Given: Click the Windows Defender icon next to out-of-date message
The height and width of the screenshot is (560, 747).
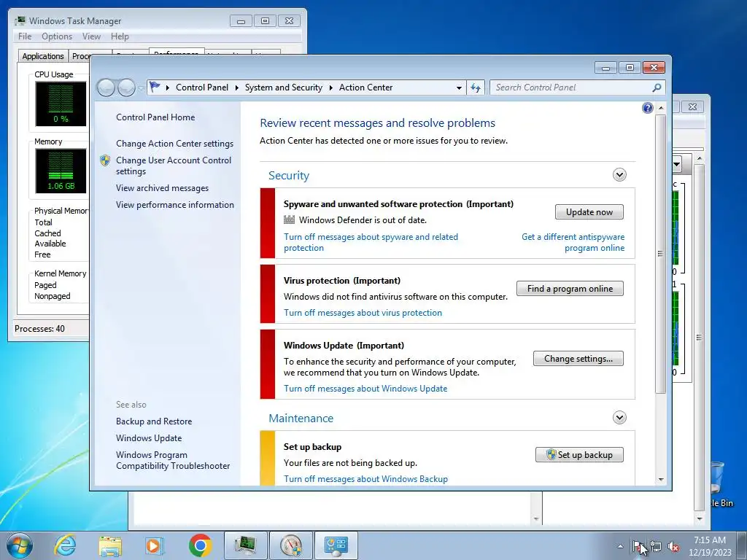Looking at the screenshot, I should pyautogui.click(x=289, y=219).
